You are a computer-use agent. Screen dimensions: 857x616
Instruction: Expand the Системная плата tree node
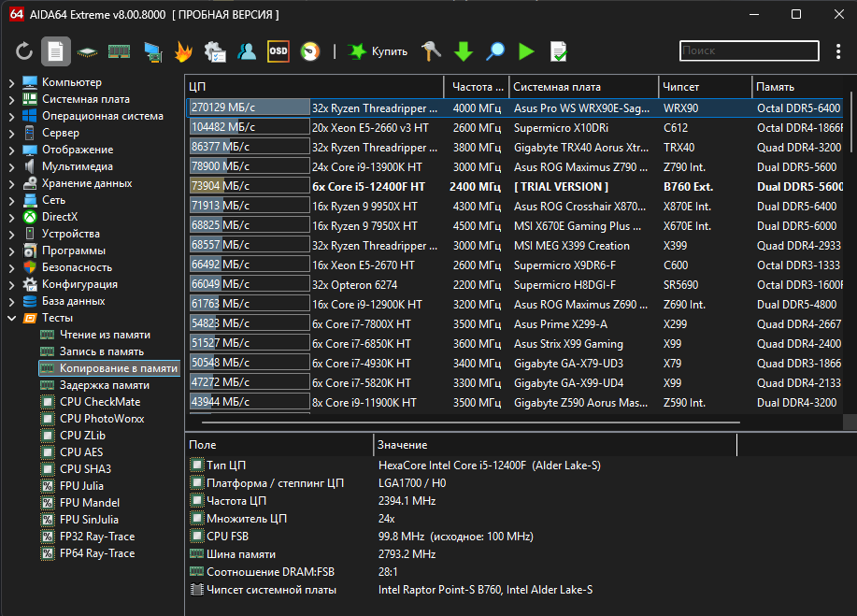pos(11,99)
